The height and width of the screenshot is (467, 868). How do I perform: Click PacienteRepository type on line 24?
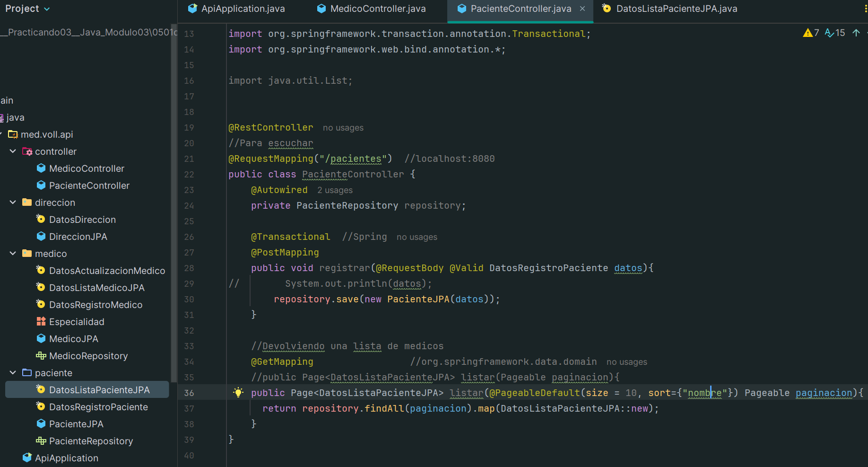[x=347, y=205]
